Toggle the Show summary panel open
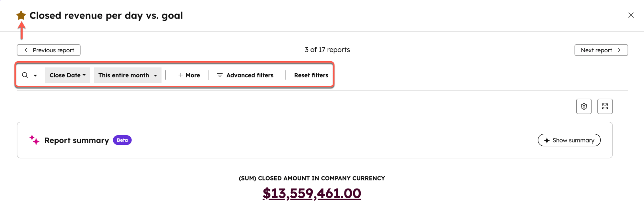 569,140
